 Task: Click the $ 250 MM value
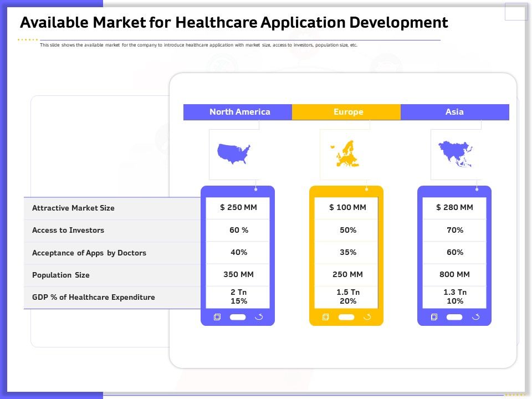tap(238, 207)
